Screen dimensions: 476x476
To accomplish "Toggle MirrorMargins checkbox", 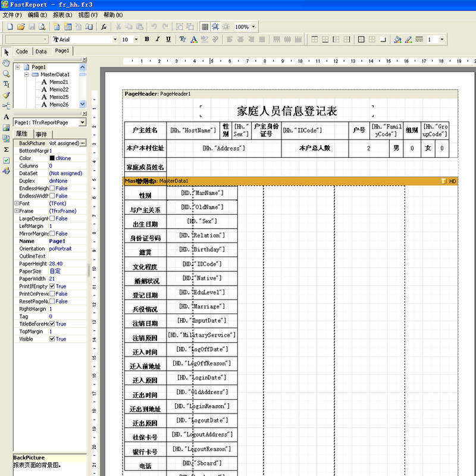I will coord(52,233).
